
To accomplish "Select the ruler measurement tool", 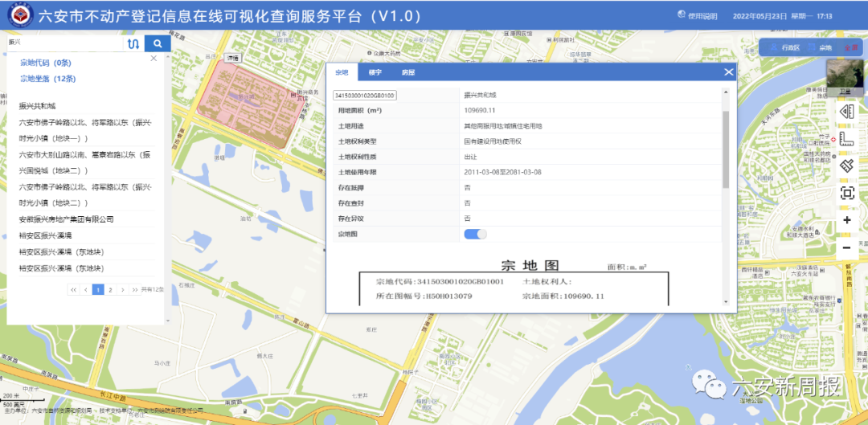I will [x=847, y=140].
